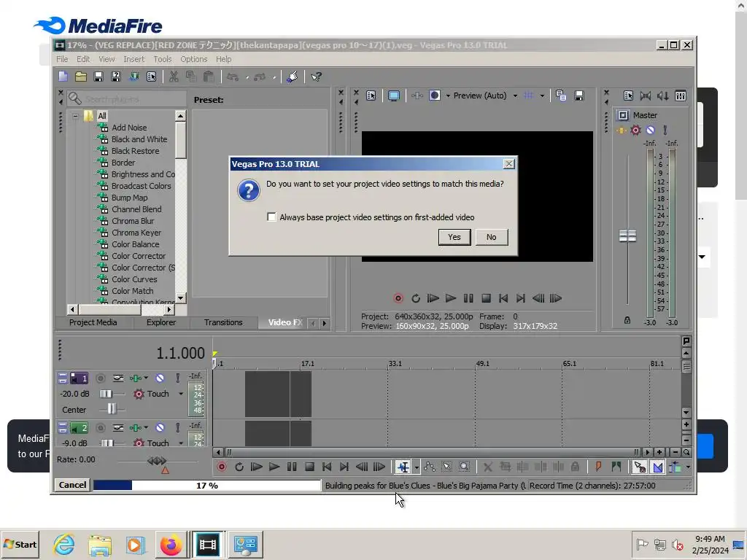Viewport: 747px width, 560px height.
Task: Open the File menu
Action: [x=62, y=59]
